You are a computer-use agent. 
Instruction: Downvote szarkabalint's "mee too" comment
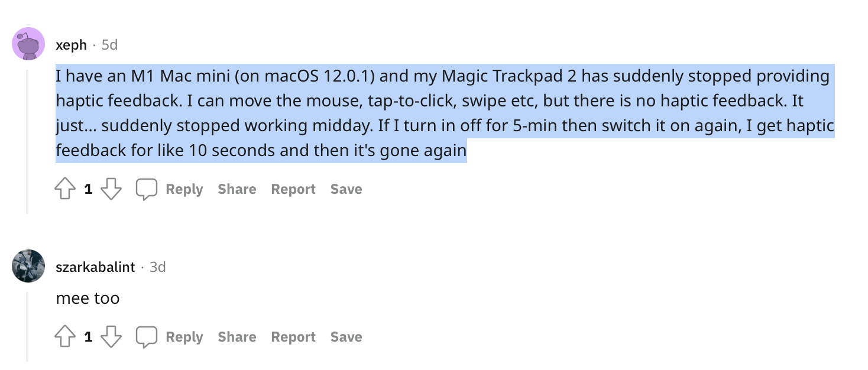111,337
